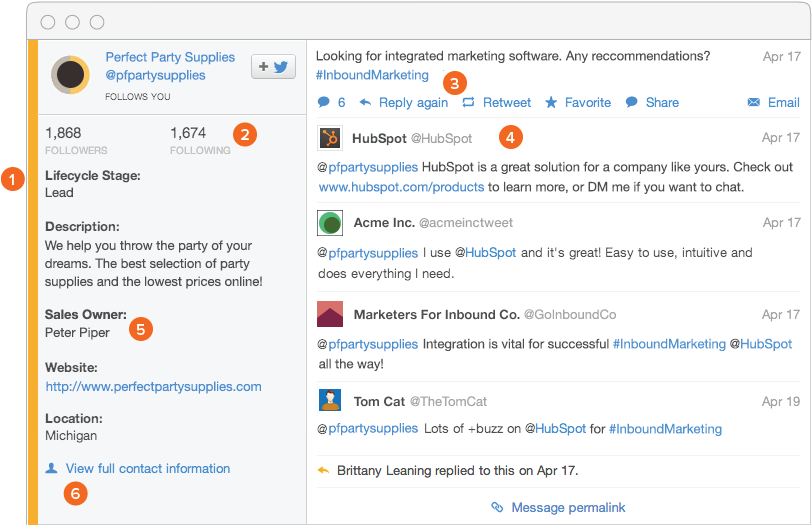The height and width of the screenshot is (526, 812).
Task: Click the Share speech bubble icon
Action: (631, 102)
